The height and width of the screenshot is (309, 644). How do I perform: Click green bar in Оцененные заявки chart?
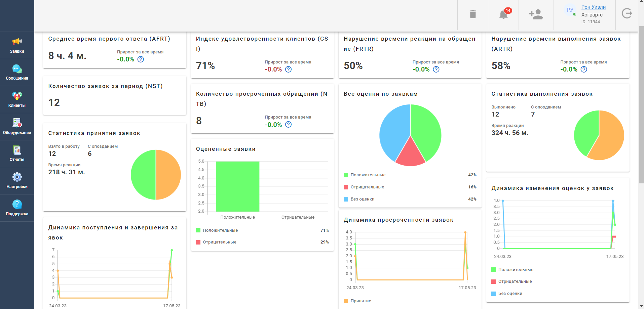click(x=237, y=186)
